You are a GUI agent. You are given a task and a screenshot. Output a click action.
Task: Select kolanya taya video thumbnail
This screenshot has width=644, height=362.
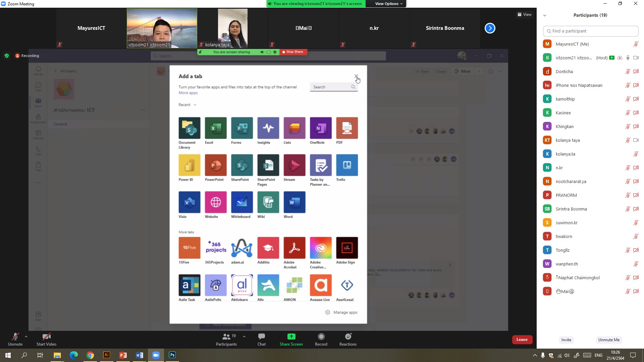(x=232, y=28)
